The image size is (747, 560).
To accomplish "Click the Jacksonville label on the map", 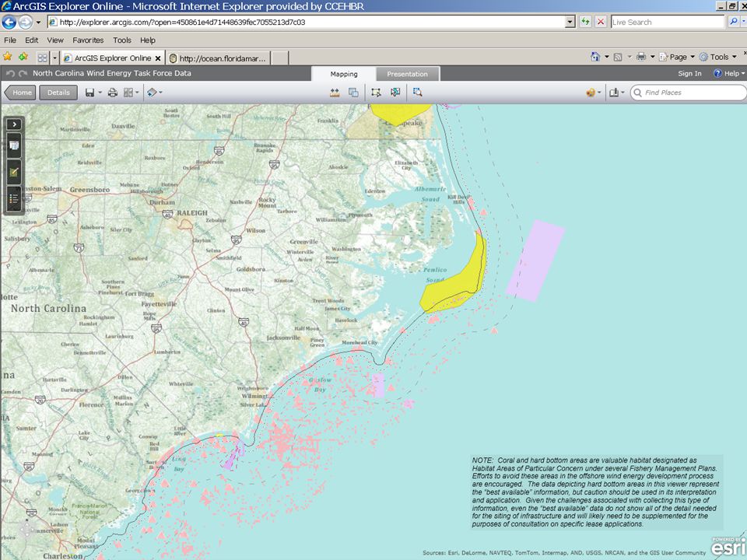I will [283, 338].
